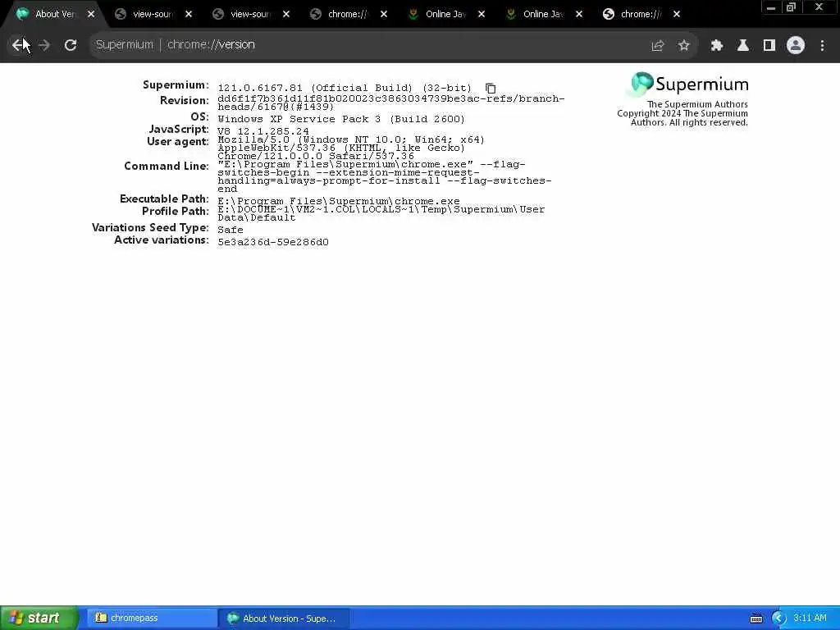Screen dimensions: 840x630
Task: Open the experiments flask icon
Action: [743, 46]
